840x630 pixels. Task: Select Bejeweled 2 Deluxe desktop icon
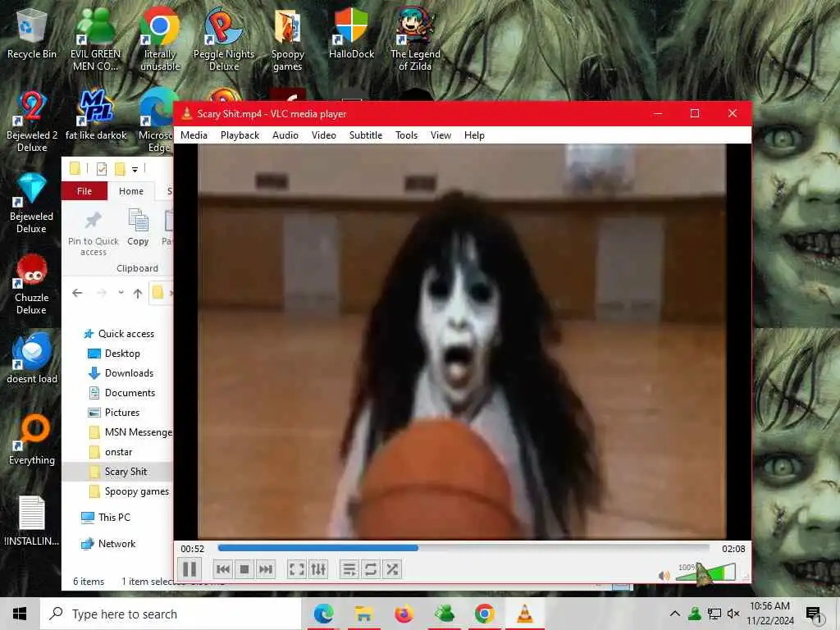32,121
